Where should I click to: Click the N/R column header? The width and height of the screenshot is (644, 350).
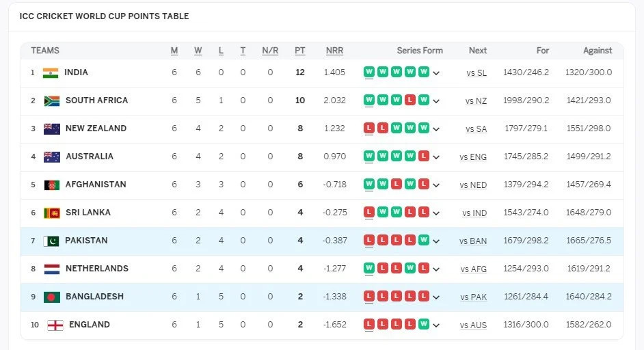[270, 51]
